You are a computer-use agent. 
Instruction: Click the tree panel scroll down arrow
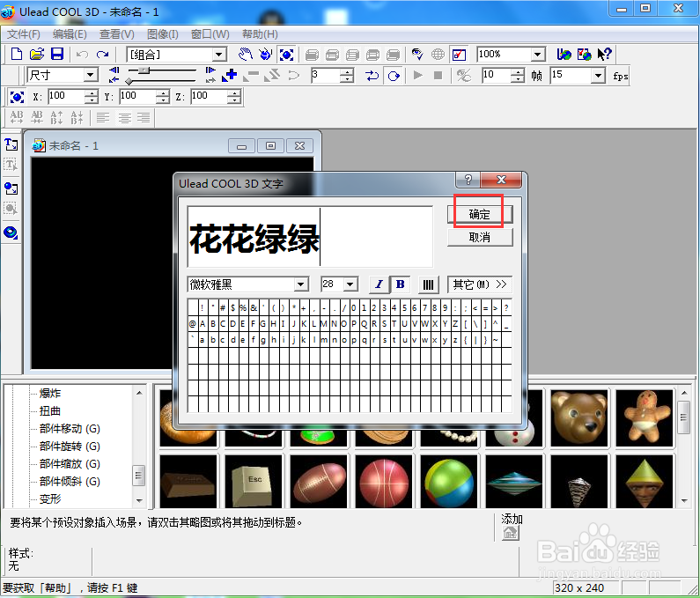[139, 501]
